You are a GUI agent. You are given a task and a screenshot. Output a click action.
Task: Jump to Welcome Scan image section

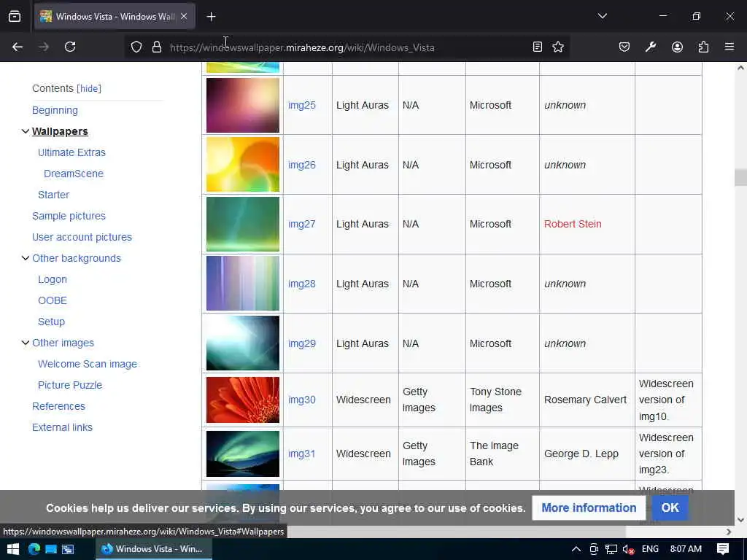pyautogui.click(x=88, y=364)
